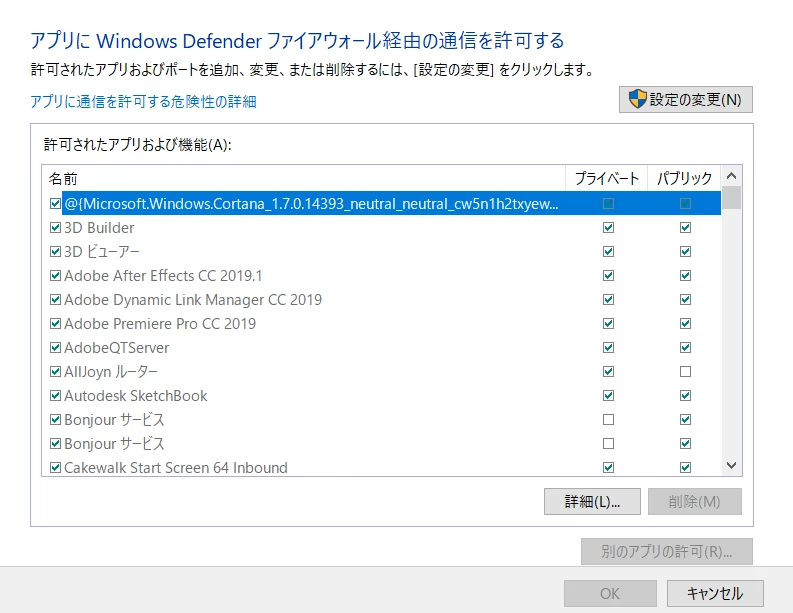Uncheck the 3D Builder enable checkbox
Screen dimensions: 793x613
tap(56, 228)
